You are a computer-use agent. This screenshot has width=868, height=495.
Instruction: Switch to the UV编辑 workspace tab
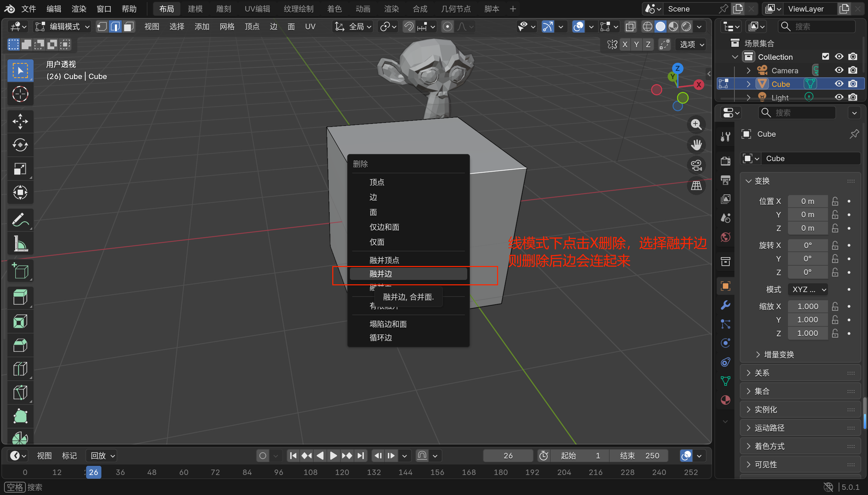pos(257,9)
